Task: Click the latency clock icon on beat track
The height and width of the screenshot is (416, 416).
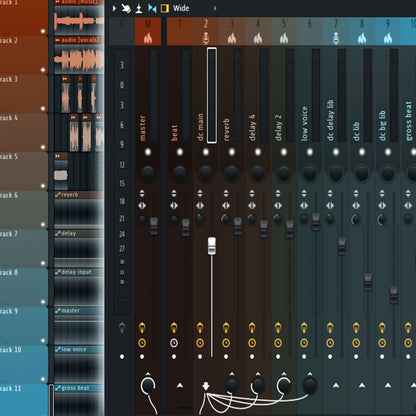Action: (174, 343)
